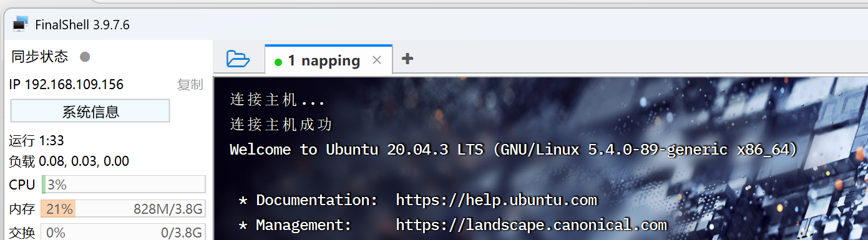Click the 复制 link to copy IP

tap(190, 85)
